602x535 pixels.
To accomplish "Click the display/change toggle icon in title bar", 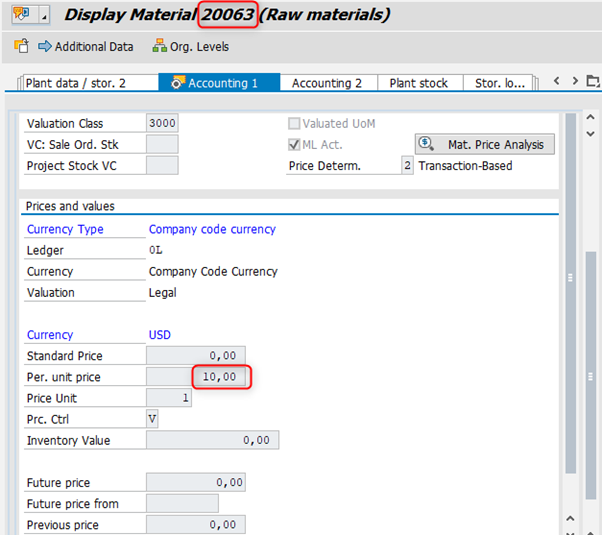I will pyautogui.click(x=19, y=16).
